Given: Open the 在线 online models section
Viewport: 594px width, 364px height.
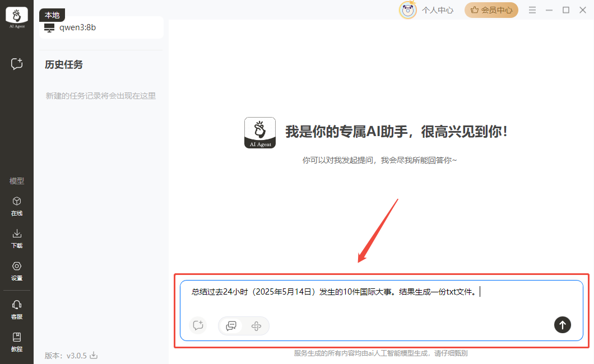Looking at the screenshot, I should [17, 206].
